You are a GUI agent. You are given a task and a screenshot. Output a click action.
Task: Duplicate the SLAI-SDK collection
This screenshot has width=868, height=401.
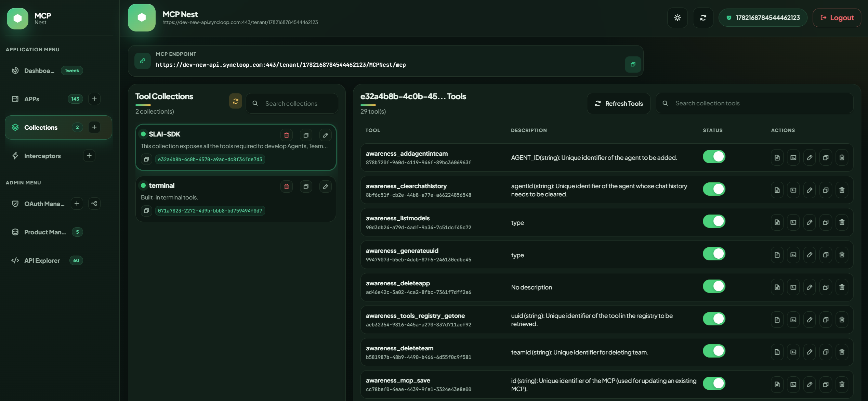click(306, 135)
